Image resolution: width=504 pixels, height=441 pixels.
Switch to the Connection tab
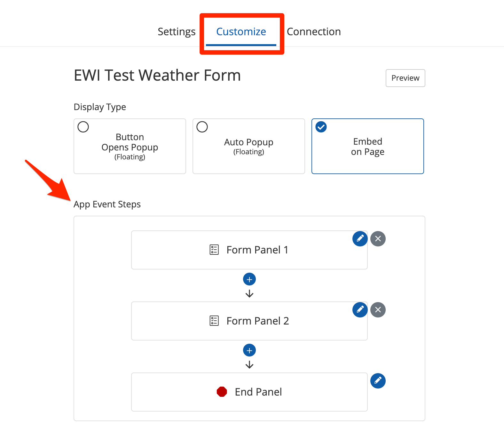[x=314, y=32]
